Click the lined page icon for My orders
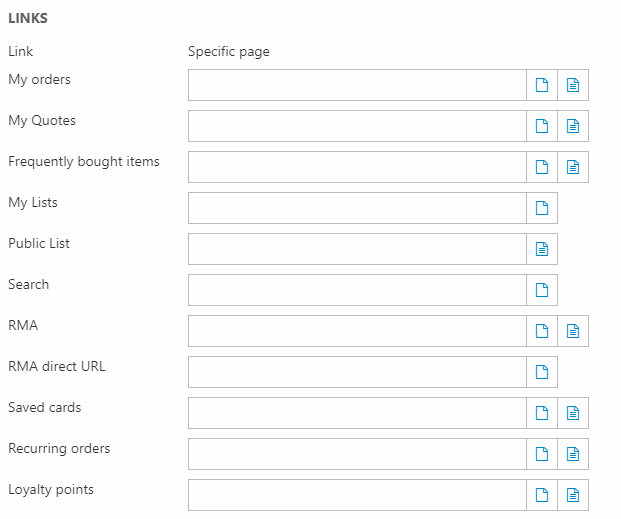Screen dimensions: 621x519 pos(573,85)
